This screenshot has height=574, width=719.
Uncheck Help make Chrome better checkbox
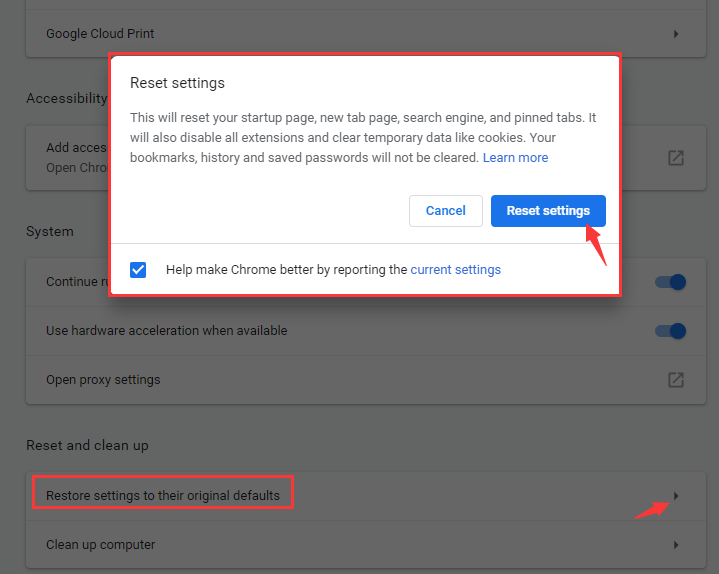(138, 270)
